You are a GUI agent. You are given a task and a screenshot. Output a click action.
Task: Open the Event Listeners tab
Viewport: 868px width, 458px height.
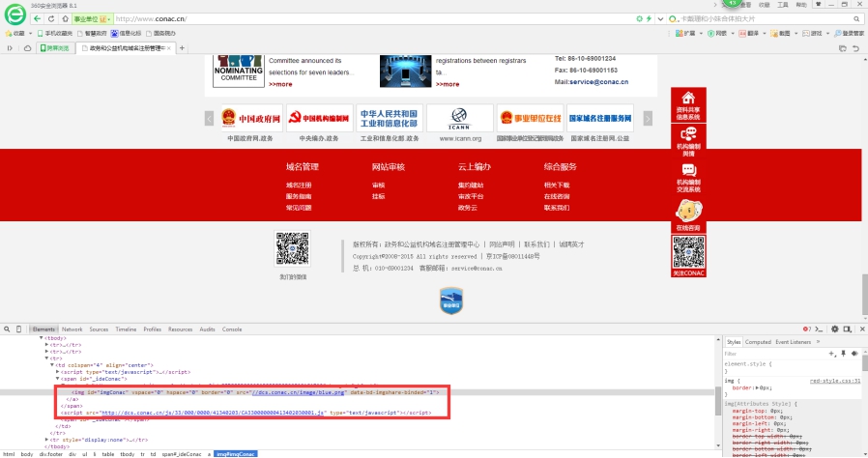793,342
